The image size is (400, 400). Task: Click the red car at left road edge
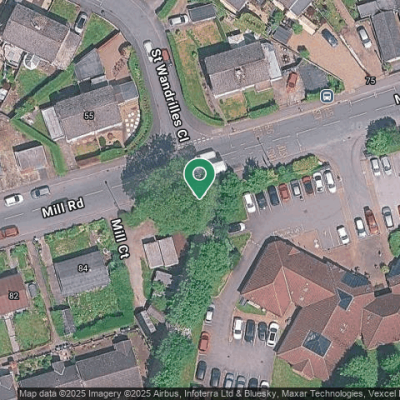9,232
